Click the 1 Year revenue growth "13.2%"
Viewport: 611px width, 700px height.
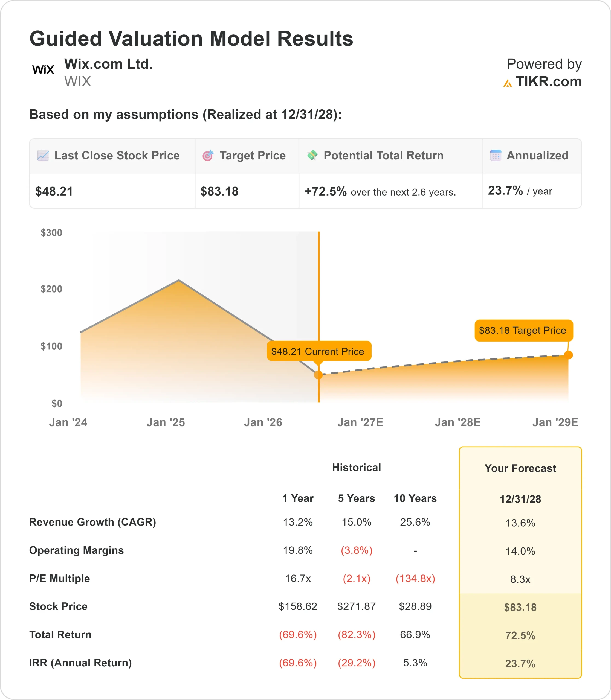click(298, 522)
